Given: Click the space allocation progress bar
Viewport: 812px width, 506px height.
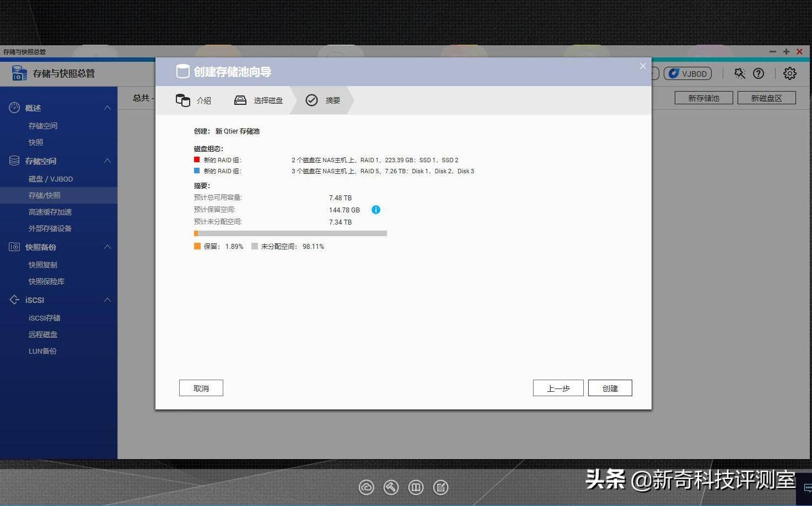Looking at the screenshot, I should pos(291,233).
